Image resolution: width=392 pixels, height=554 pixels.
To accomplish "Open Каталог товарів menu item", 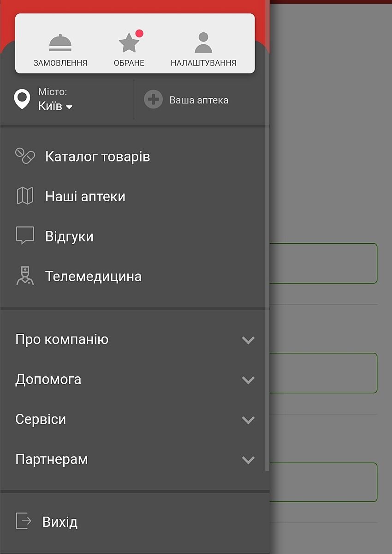I will [x=98, y=157].
